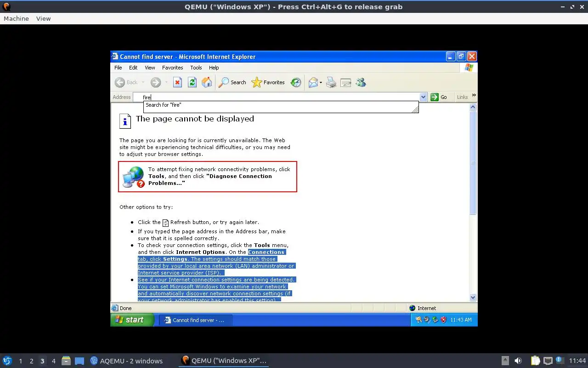Screen dimensions: 588x368
Task: Open Favorites menu
Action: click(x=173, y=68)
